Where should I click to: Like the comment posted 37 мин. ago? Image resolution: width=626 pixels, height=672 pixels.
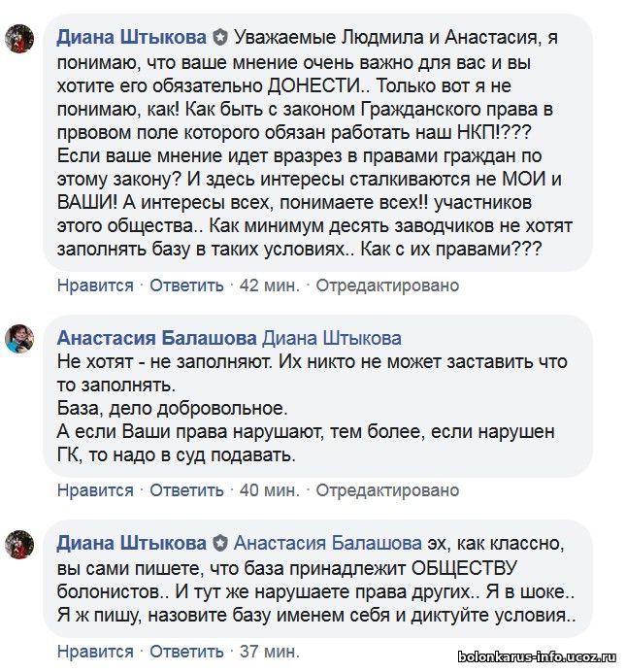[95, 652]
